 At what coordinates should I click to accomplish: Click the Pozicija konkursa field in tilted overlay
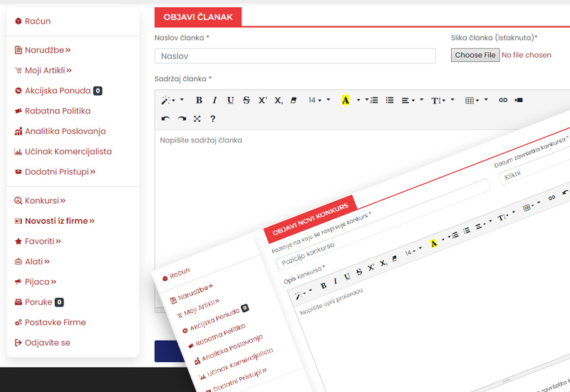tap(383, 226)
